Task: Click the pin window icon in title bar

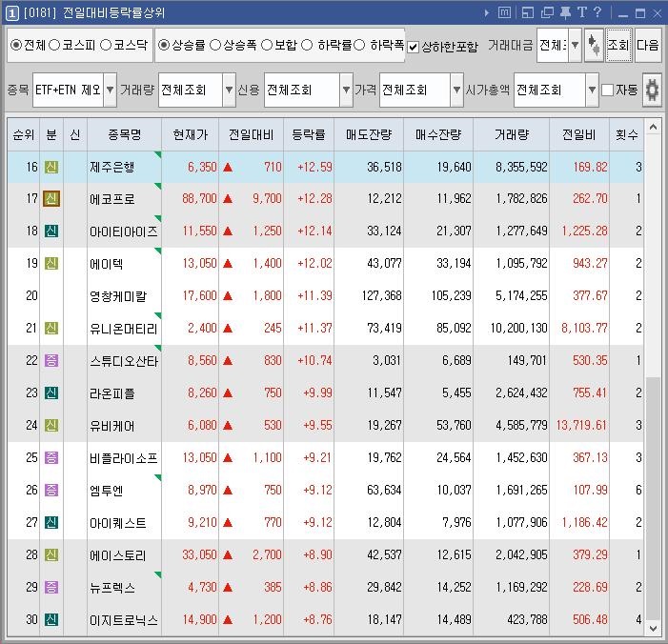Action: [x=565, y=12]
